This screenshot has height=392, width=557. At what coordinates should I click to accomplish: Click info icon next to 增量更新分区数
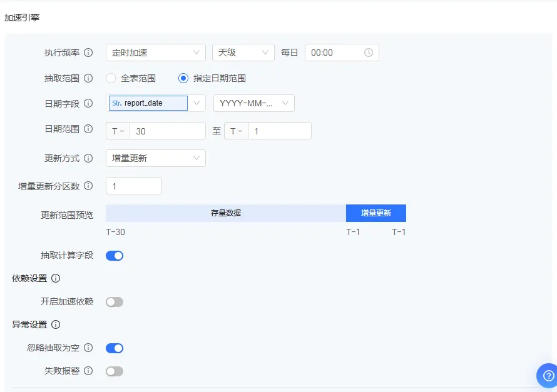click(x=88, y=186)
